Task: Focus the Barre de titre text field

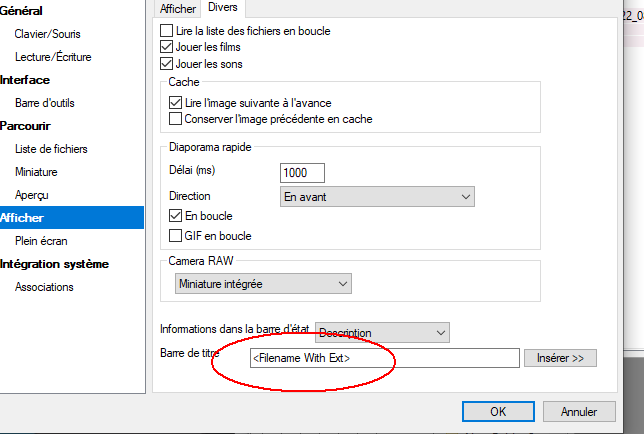Action: (x=384, y=357)
